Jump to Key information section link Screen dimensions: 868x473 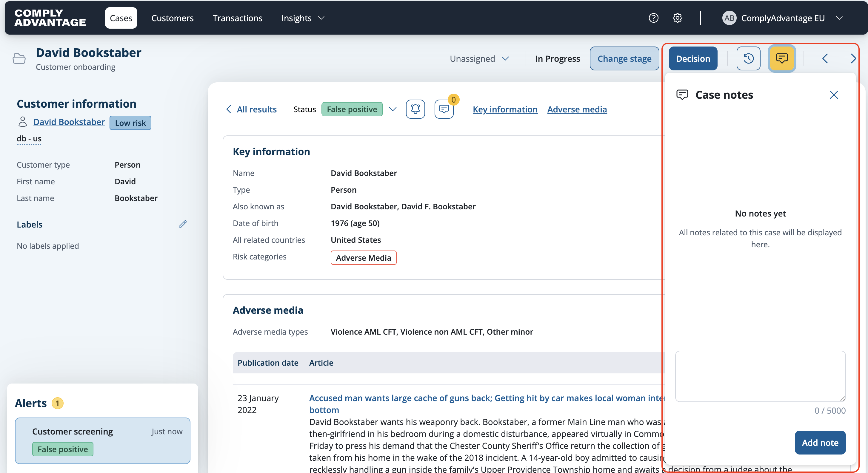(x=505, y=109)
